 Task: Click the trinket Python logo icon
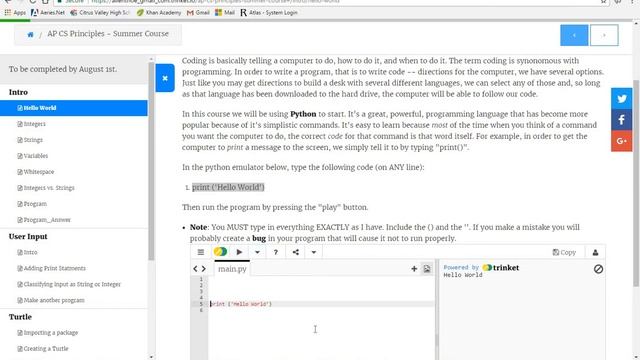[x=220, y=252]
